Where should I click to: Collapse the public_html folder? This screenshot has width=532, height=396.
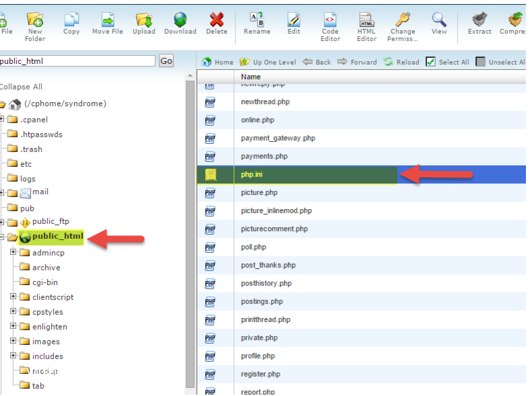pos(2,237)
